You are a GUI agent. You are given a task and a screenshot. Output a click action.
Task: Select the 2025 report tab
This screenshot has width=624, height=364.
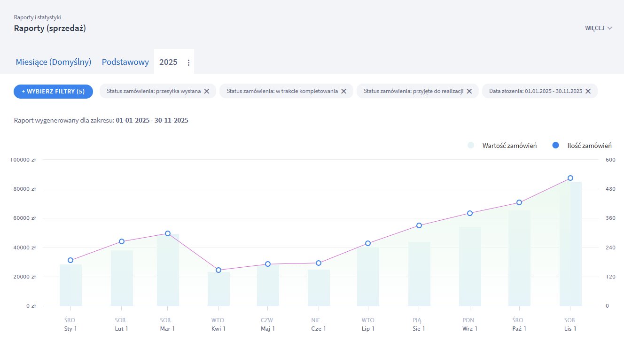coord(168,62)
